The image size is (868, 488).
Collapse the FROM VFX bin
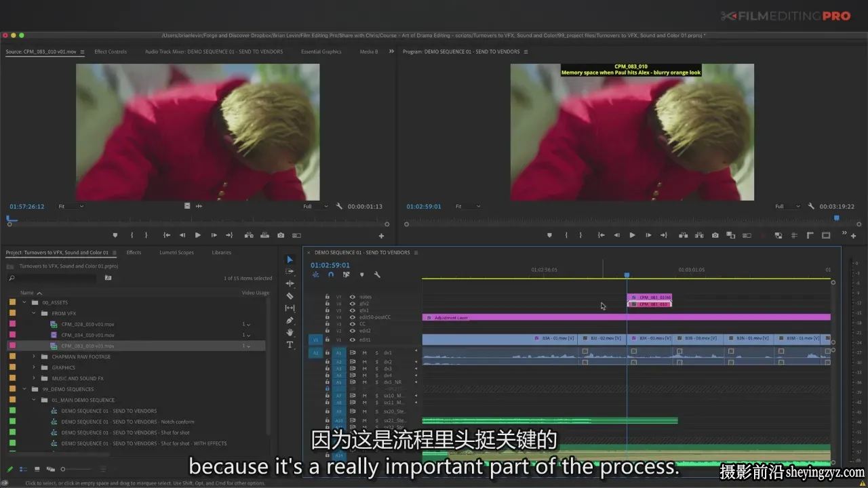click(x=34, y=313)
